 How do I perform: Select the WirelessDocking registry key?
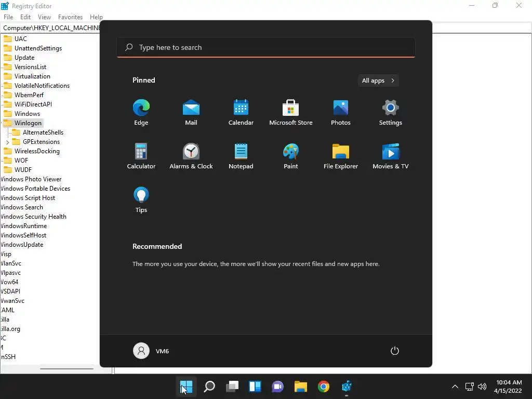(37, 151)
